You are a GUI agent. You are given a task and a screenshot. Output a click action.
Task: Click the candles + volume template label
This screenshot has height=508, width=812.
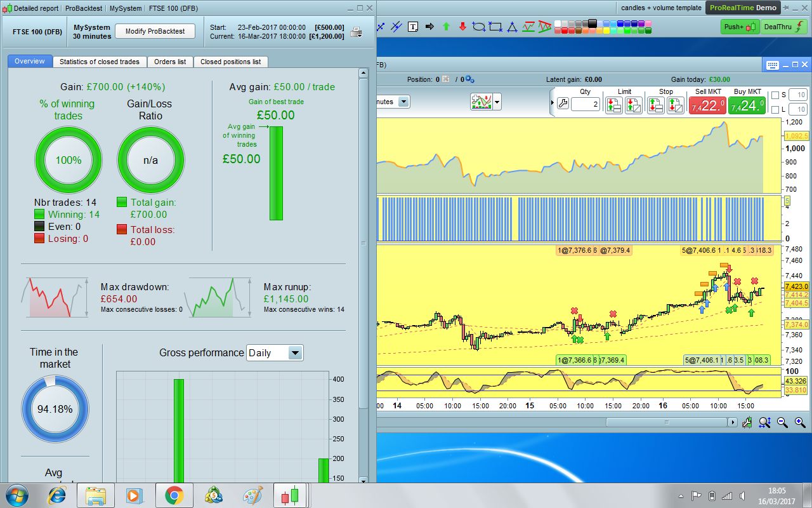tap(660, 8)
